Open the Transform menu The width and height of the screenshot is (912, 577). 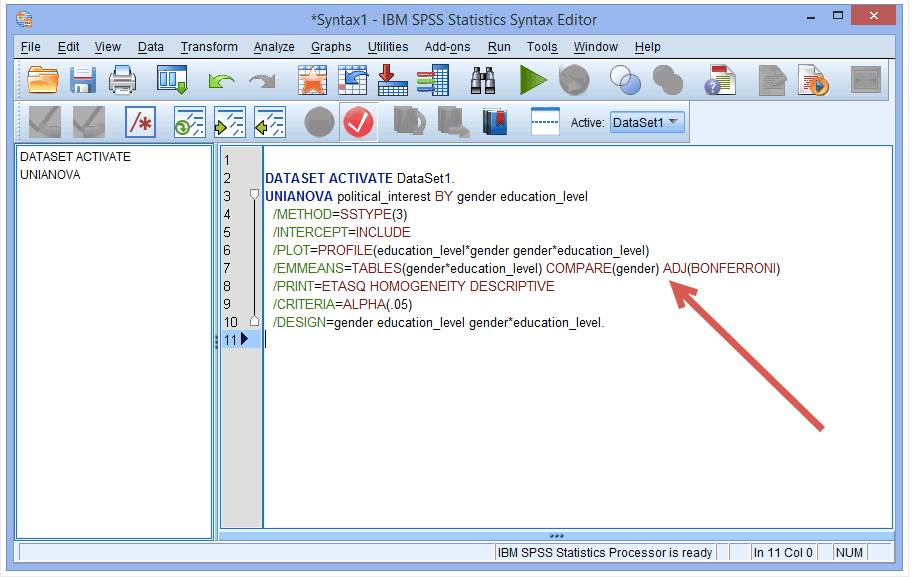[x=209, y=47]
